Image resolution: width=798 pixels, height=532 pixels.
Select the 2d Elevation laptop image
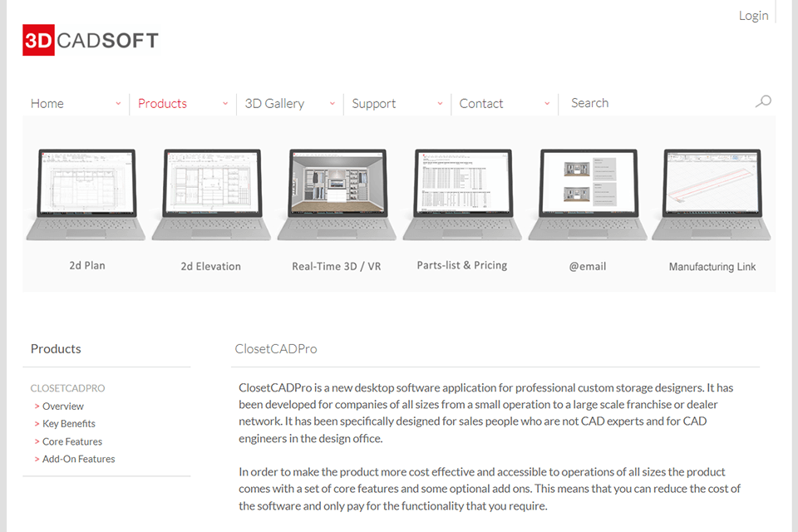click(x=211, y=194)
